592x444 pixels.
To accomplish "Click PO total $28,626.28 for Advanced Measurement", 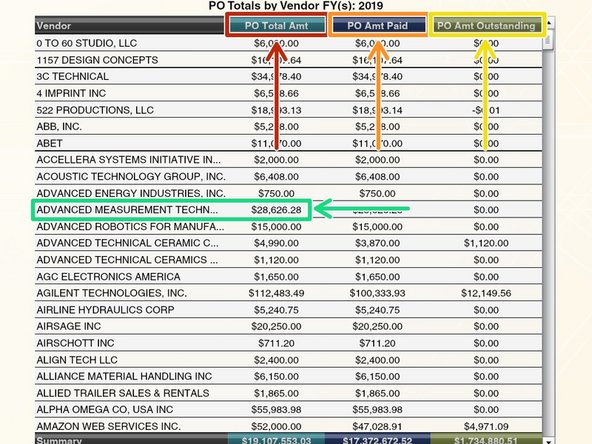I will pyautogui.click(x=276, y=210).
